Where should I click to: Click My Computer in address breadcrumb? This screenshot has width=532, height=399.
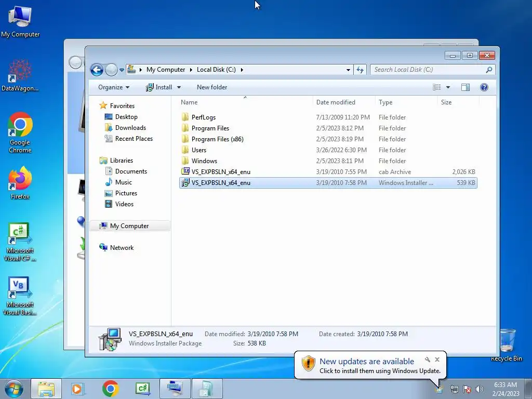click(x=166, y=70)
